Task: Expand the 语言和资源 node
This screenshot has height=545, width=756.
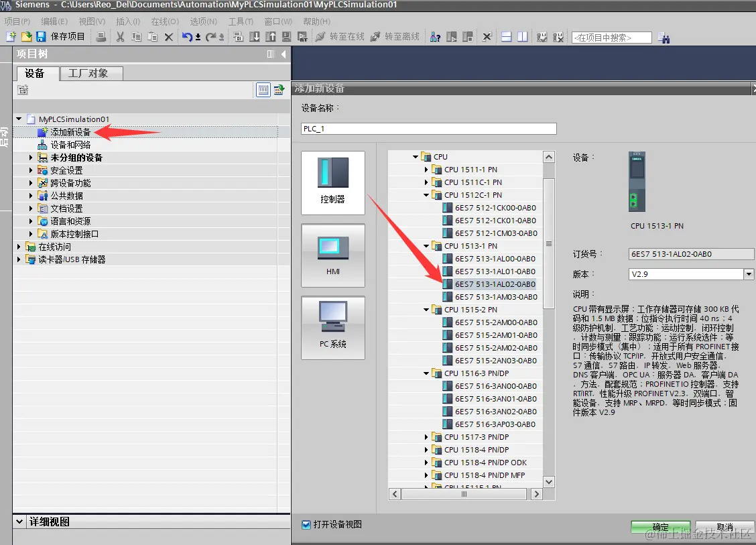Action: tap(31, 221)
